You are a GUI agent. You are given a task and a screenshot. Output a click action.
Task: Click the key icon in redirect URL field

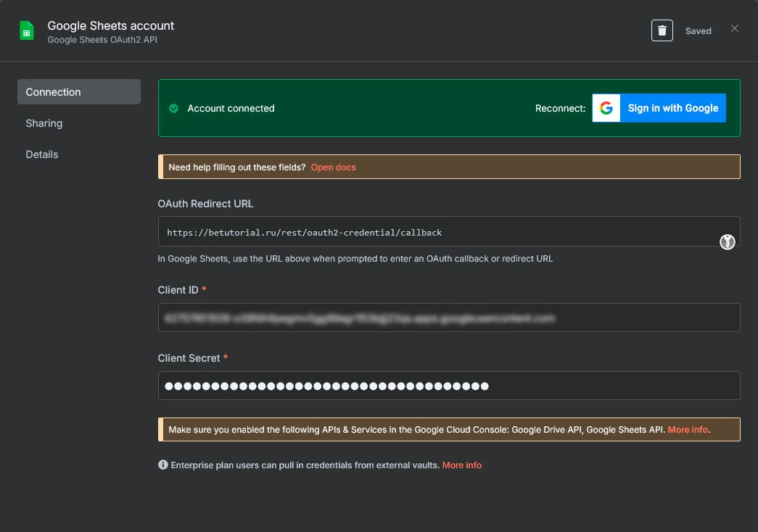coord(728,242)
